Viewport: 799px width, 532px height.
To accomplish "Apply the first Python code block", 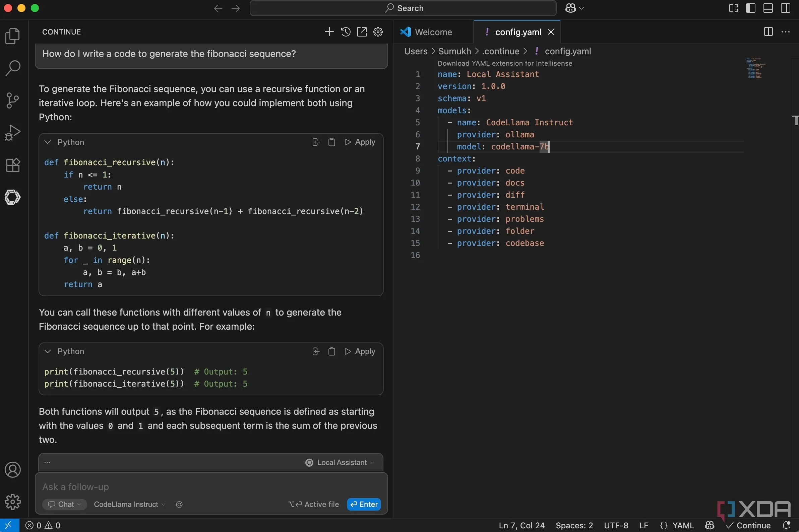I will click(x=360, y=142).
